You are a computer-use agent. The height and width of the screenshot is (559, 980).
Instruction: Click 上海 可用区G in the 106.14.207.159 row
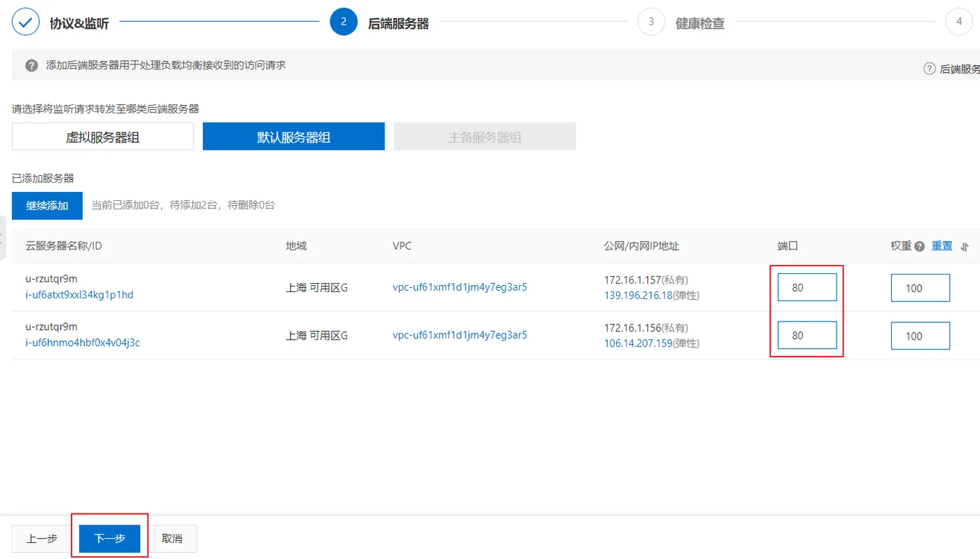[317, 336]
